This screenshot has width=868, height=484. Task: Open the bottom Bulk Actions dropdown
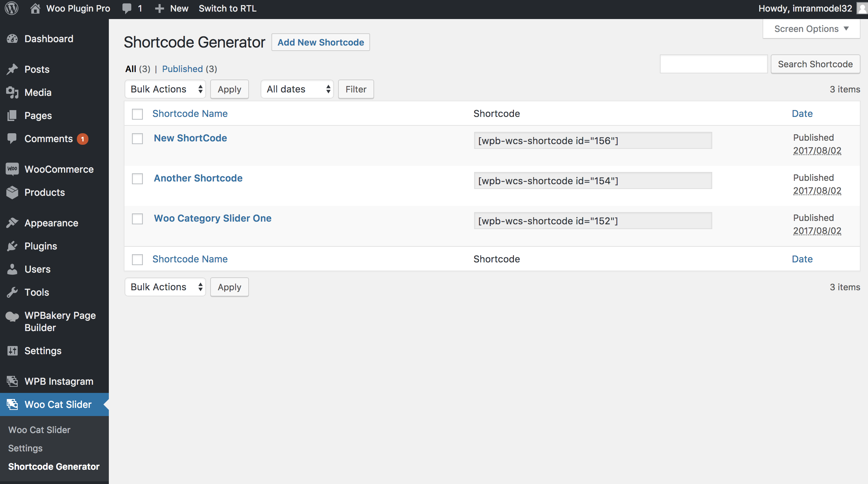(165, 287)
